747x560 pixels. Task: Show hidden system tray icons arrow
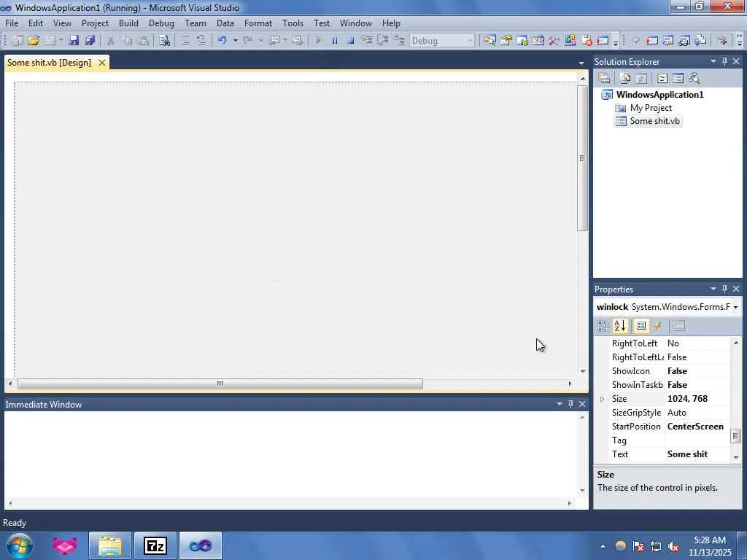[x=603, y=546]
